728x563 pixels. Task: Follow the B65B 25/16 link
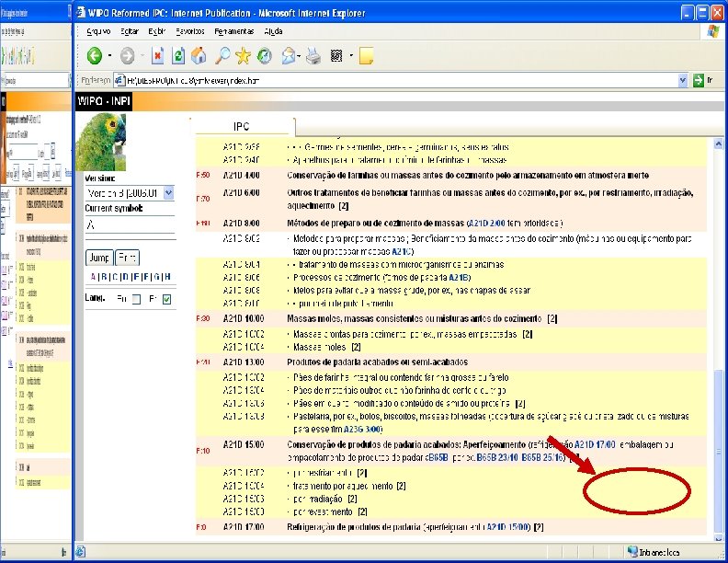click(543, 458)
